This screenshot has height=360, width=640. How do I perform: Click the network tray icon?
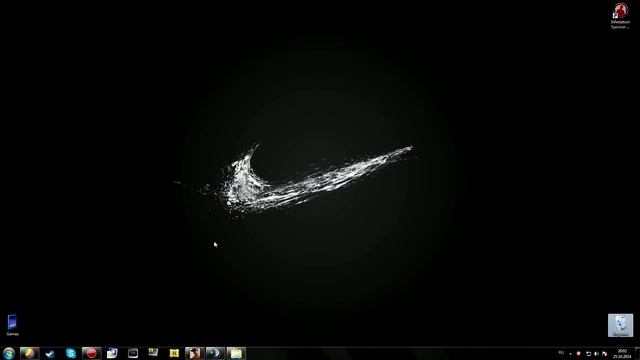(x=588, y=353)
